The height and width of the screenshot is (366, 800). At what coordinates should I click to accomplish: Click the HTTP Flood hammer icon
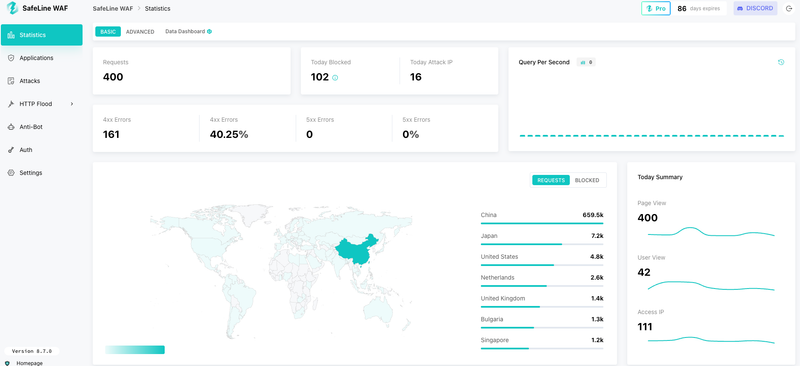(x=11, y=104)
